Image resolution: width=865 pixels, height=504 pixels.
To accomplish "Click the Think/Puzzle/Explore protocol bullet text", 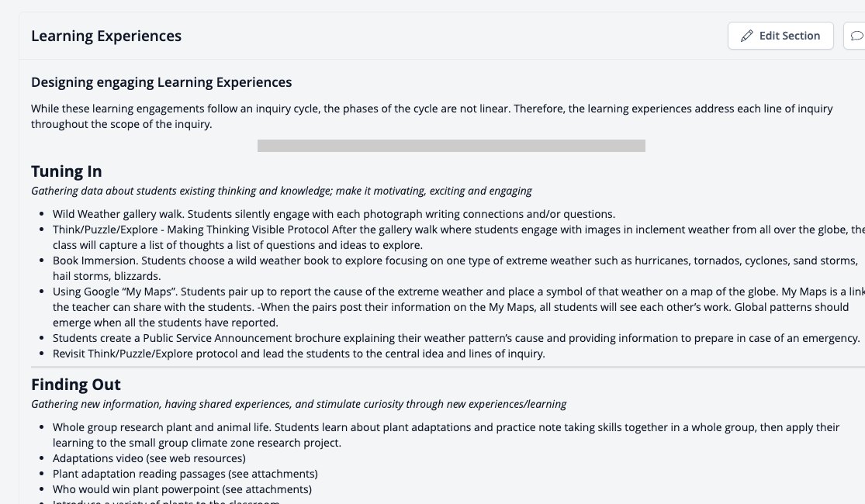I will tap(458, 237).
